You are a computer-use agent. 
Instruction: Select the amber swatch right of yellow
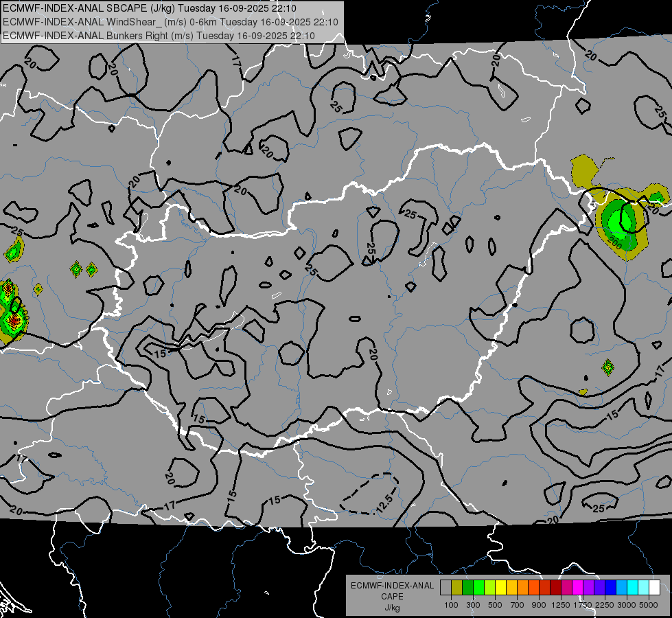(x=511, y=587)
